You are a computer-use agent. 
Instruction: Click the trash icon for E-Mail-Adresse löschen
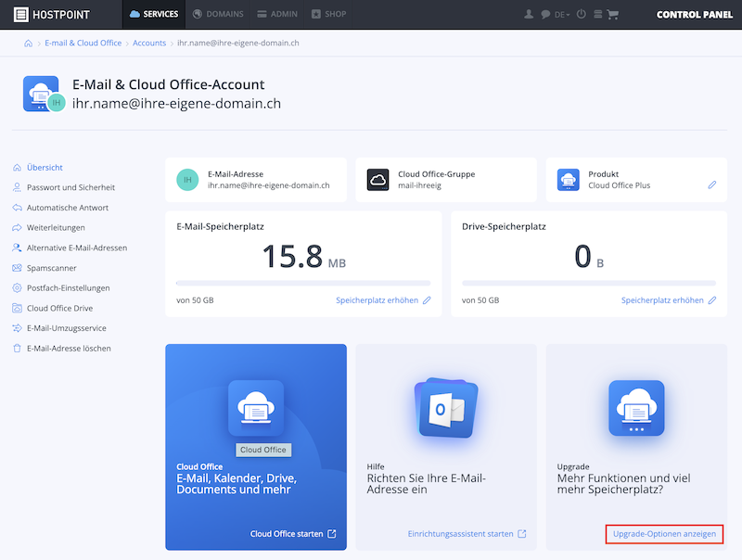pyautogui.click(x=17, y=348)
